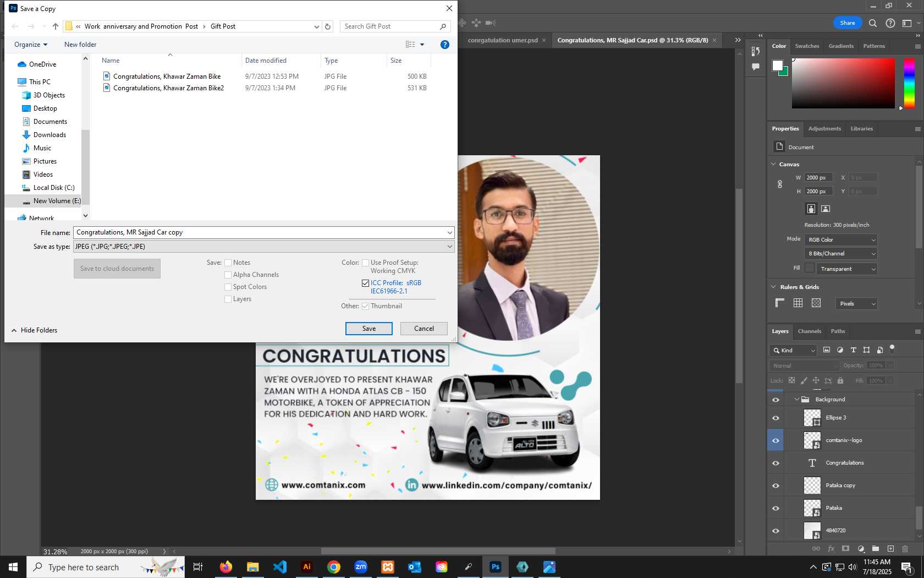Collapse the Canvas section in Properties

(773, 164)
